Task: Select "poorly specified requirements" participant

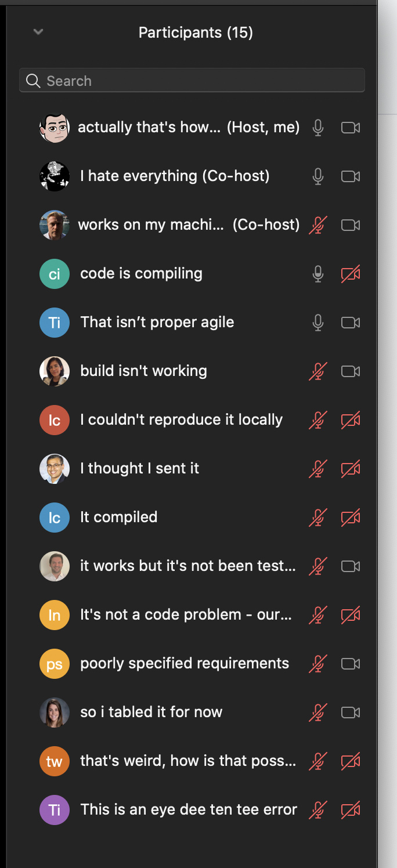Action: (185, 664)
